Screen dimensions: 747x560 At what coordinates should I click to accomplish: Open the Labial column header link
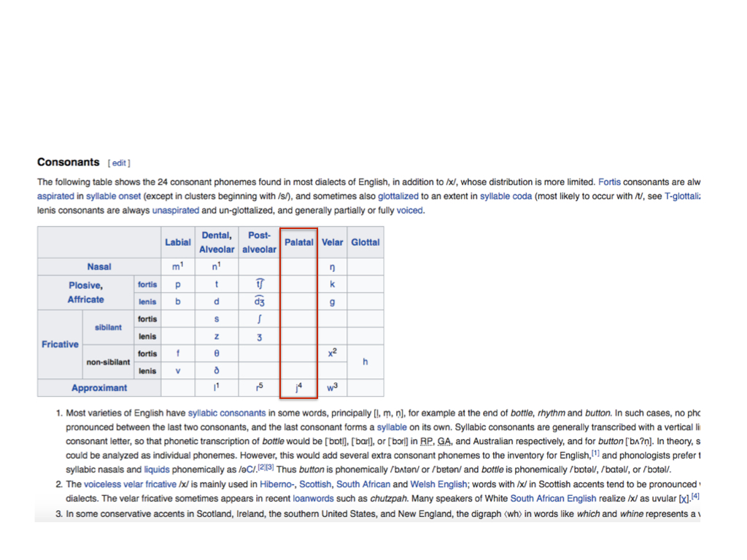pyautogui.click(x=177, y=242)
